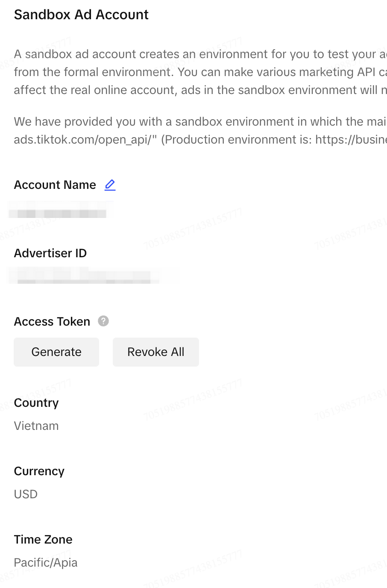Click the Vietnam country value
The width and height of the screenshot is (387, 588).
36,426
